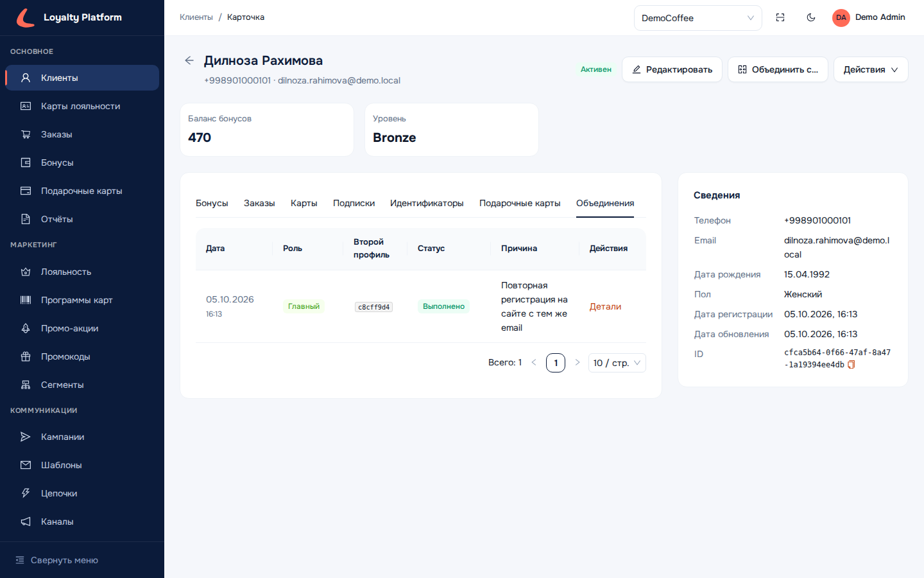Viewport: 924px width, 578px height.
Task: Click the Объединить с... button
Action: pos(778,69)
